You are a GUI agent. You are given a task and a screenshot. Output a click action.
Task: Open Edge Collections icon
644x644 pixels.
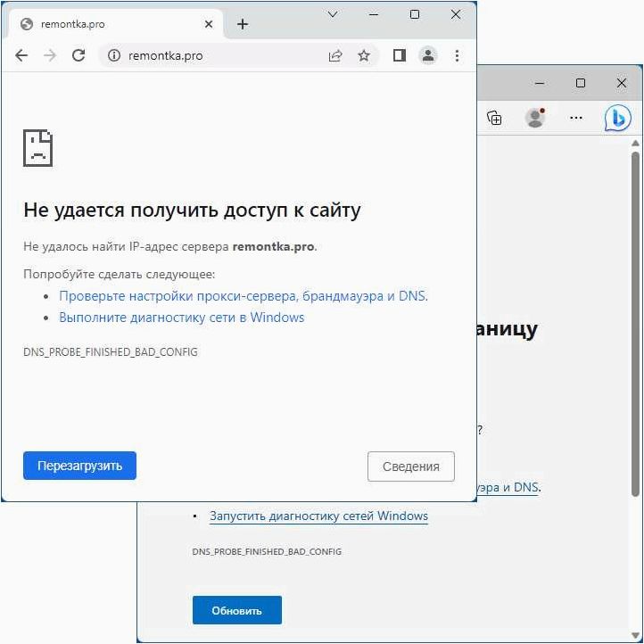(494, 119)
